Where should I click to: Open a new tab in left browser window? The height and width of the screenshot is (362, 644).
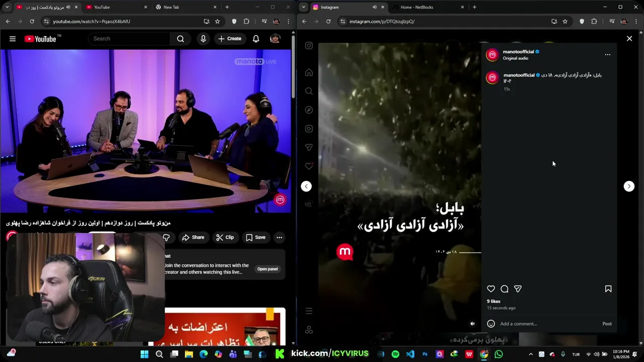227,7
